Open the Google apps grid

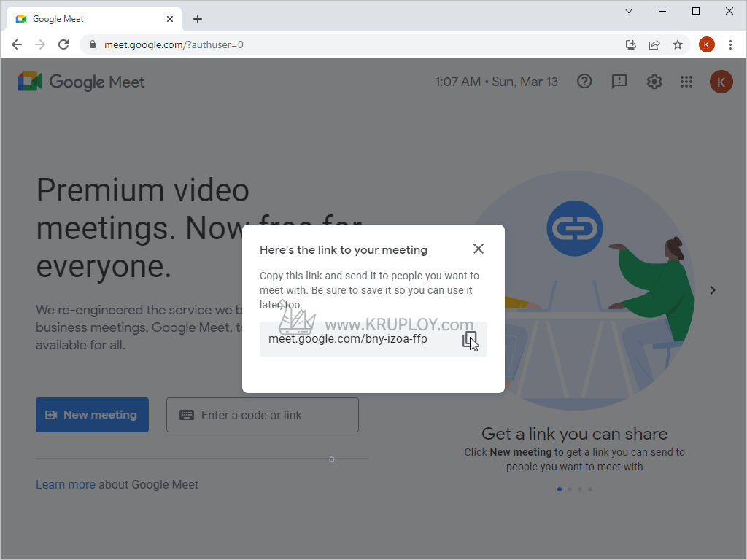[686, 82]
